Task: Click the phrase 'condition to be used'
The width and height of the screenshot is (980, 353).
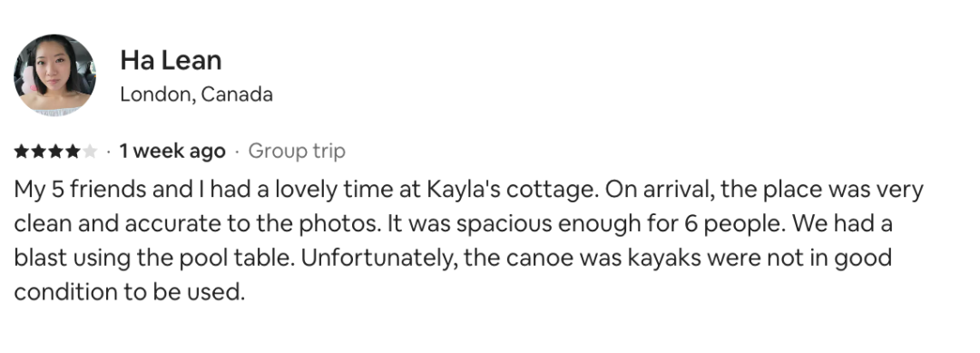Action: (x=129, y=292)
